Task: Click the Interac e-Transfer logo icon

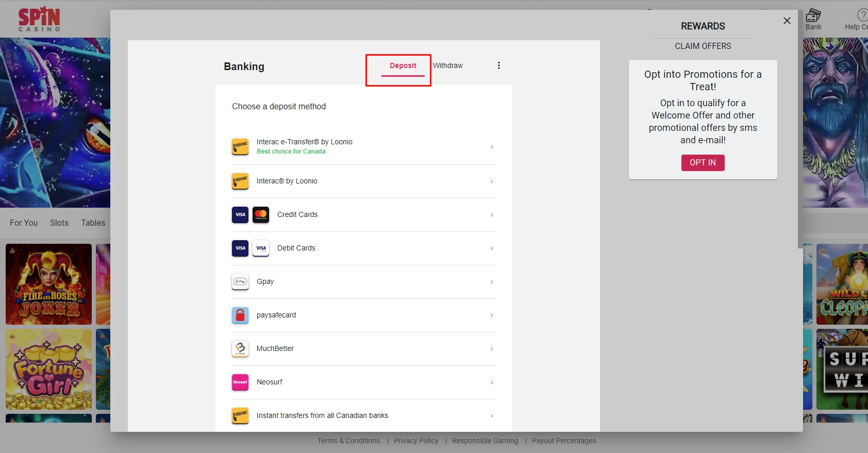Action: coord(240,147)
